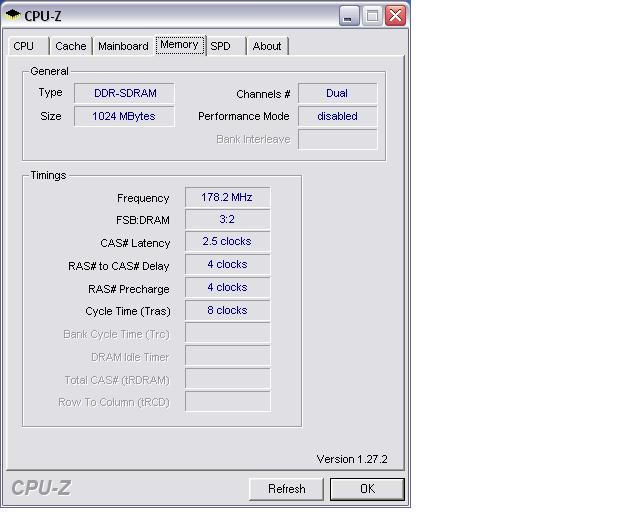
Task: Click the Performance Mode label
Action: 244,116
